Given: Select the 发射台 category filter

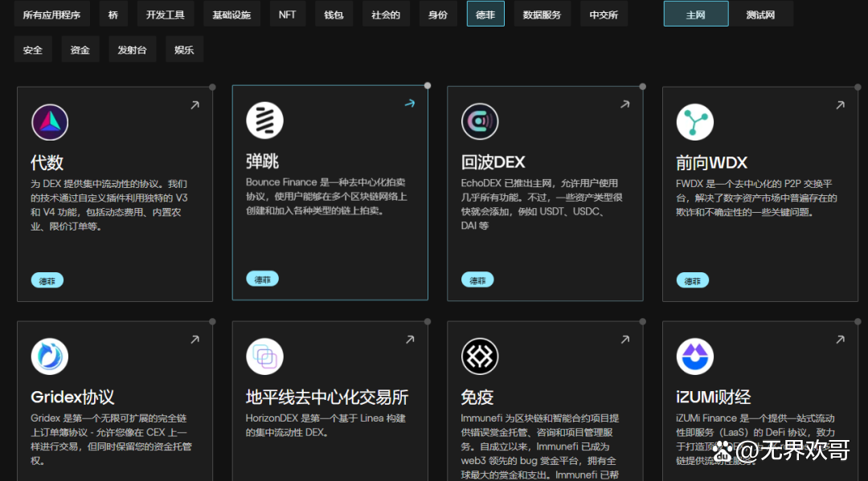Looking at the screenshot, I should (x=132, y=49).
